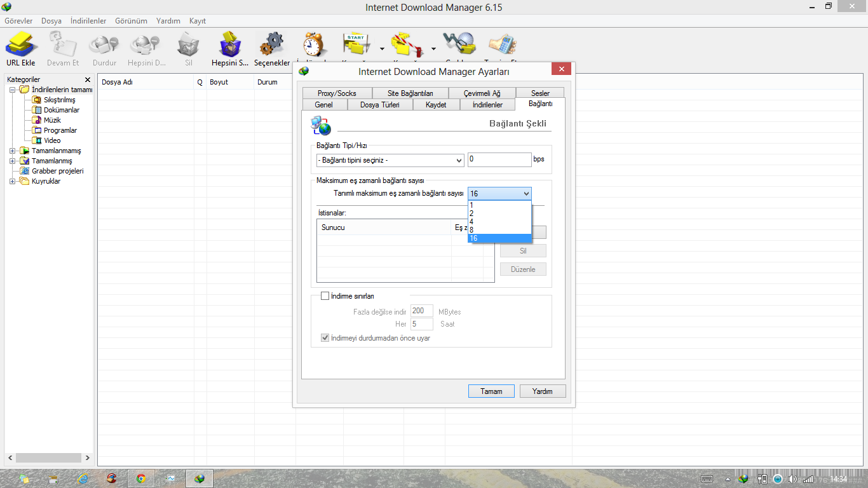This screenshot has width=868, height=488.
Task: Open the İndirilenler menu
Action: [88, 21]
